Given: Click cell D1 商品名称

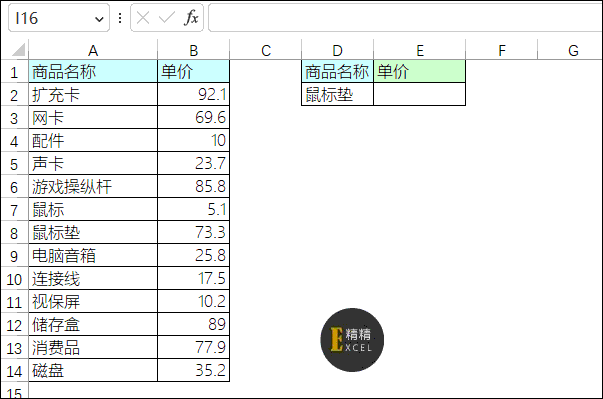Looking at the screenshot, I should 337,71.
